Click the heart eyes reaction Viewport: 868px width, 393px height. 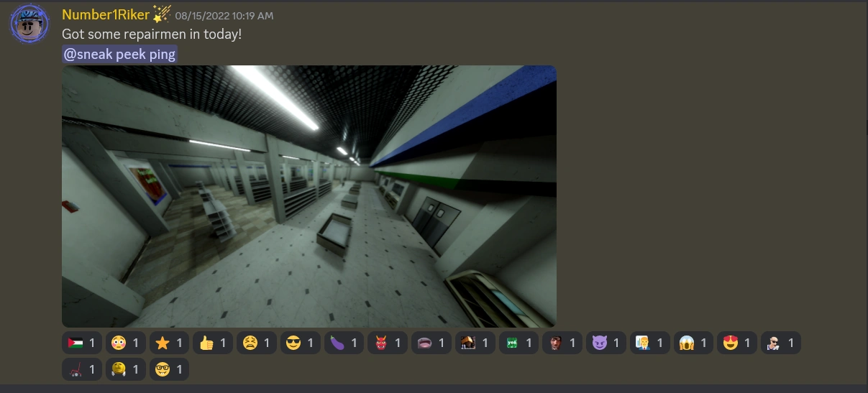pyautogui.click(x=737, y=343)
